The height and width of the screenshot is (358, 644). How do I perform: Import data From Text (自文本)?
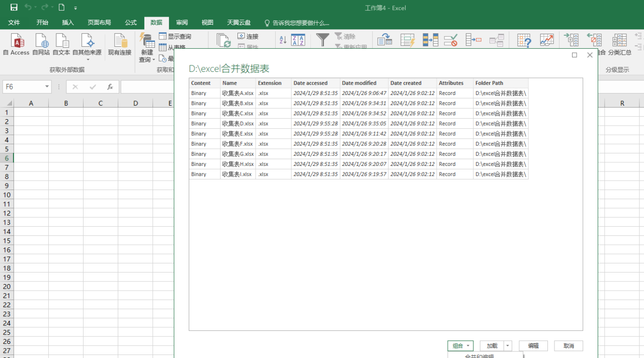pyautogui.click(x=61, y=44)
